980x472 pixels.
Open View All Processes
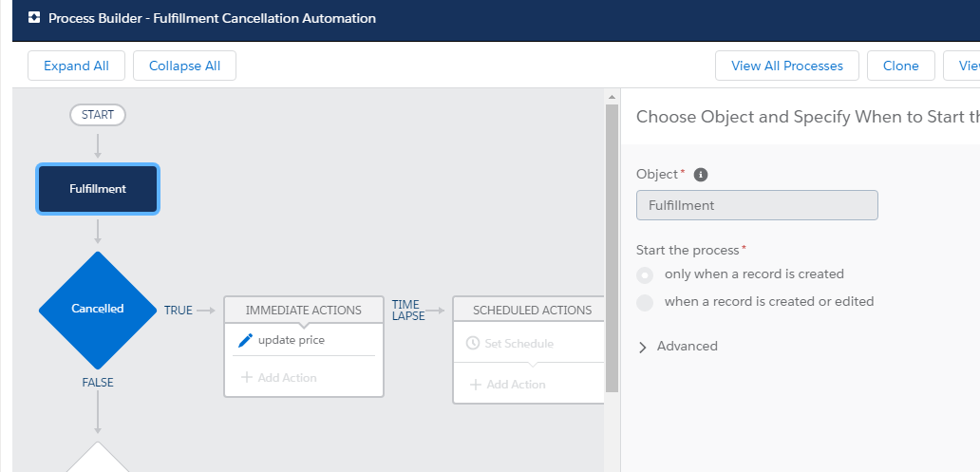[786, 66]
